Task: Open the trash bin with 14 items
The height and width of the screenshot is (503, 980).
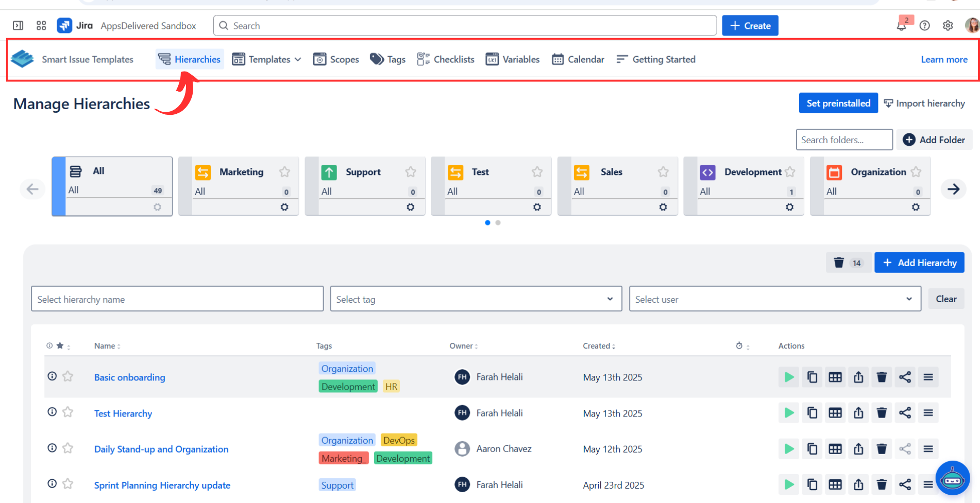Action: click(x=848, y=263)
